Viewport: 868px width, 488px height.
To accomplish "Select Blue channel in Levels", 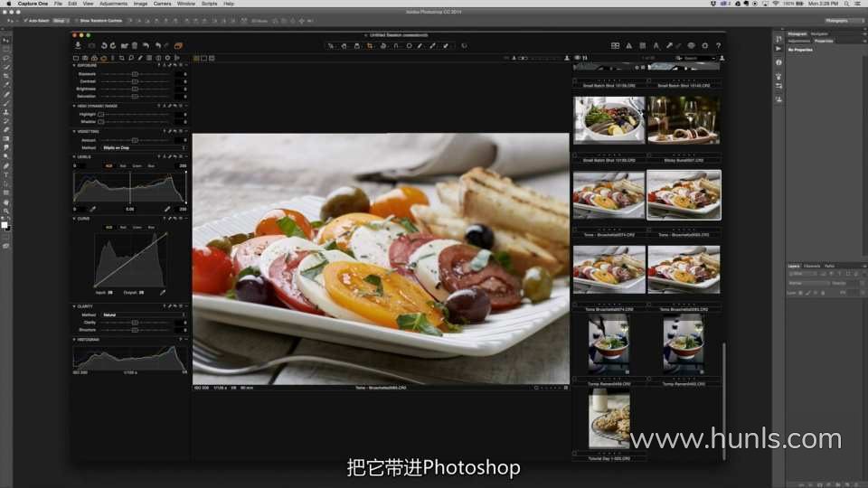I will point(151,166).
